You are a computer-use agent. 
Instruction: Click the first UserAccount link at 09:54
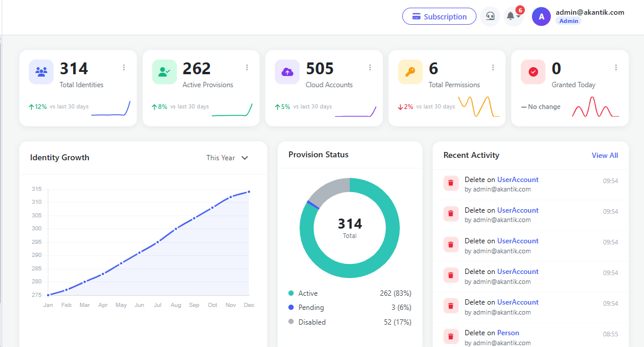pyautogui.click(x=518, y=180)
